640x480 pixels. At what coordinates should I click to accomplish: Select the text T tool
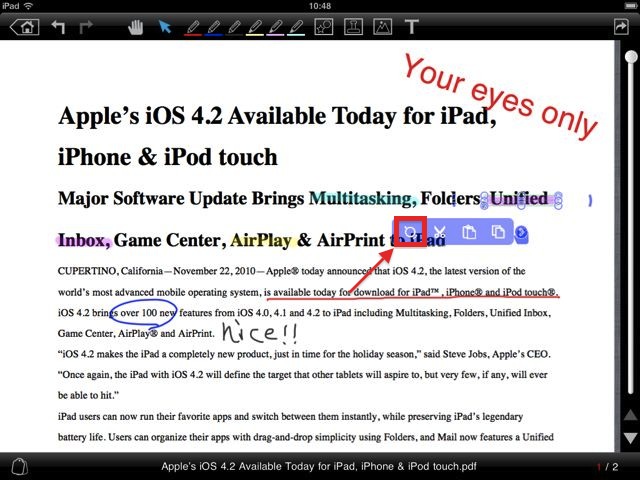411,27
